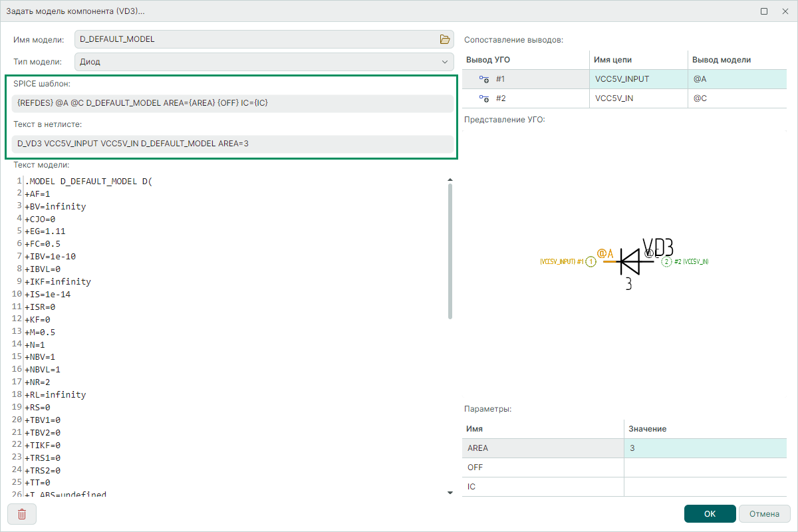Viewport: 798px width, 532px height.
Task: Click pin 2 circle on diode preview
Action: [666, 262]
